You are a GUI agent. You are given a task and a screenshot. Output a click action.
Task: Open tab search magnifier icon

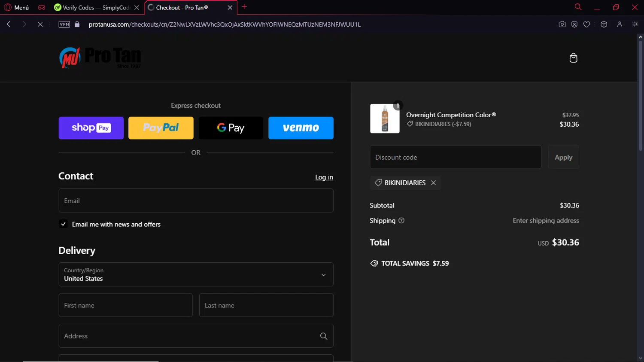578,7
